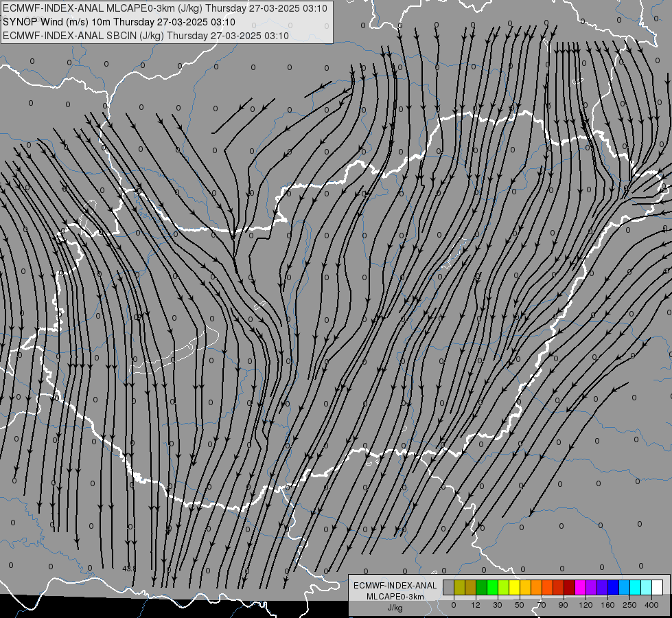
Task: Click the legend MLCAPE0-3km label
Action: [395, 597]
